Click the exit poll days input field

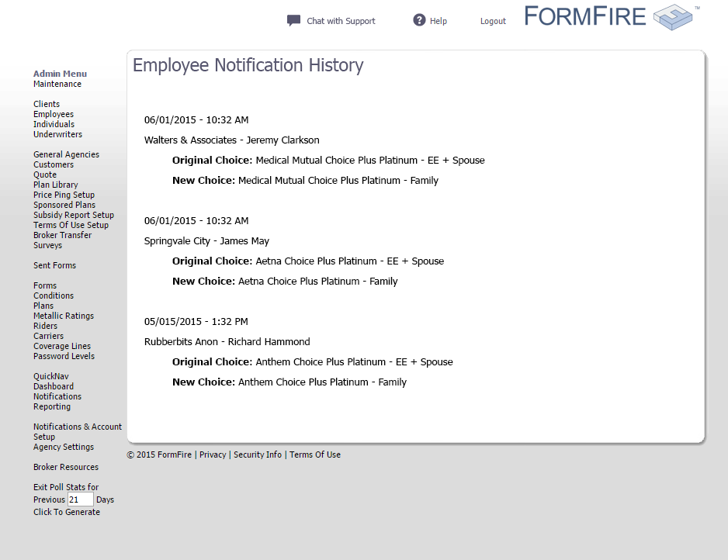pyautogui.click(x=81, y=500)
